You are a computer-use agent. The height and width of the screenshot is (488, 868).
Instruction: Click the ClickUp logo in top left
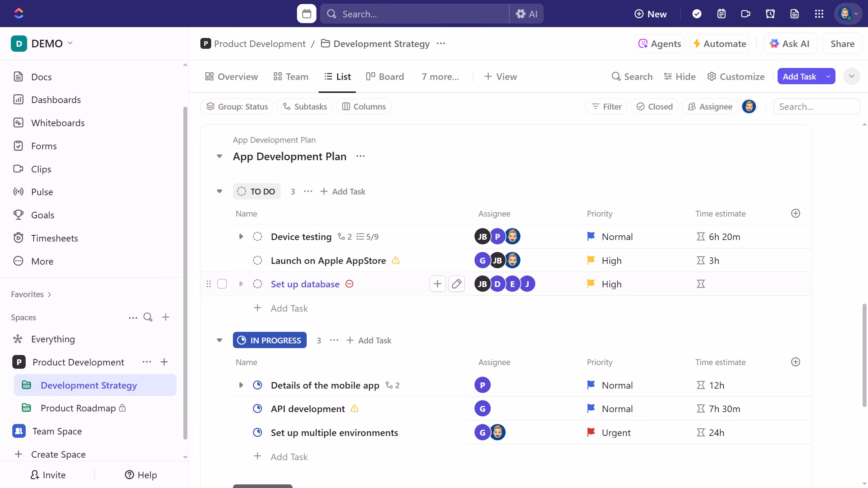coord(19,13)
